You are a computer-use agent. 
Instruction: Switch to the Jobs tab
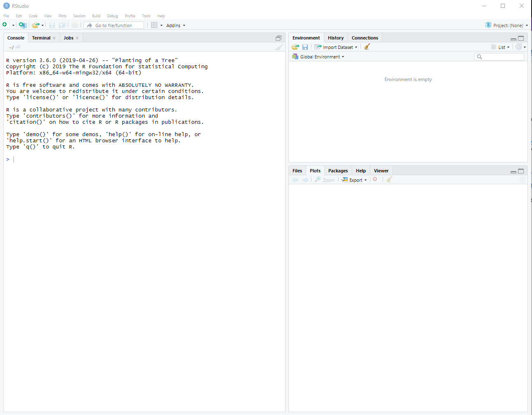point(68,38)
